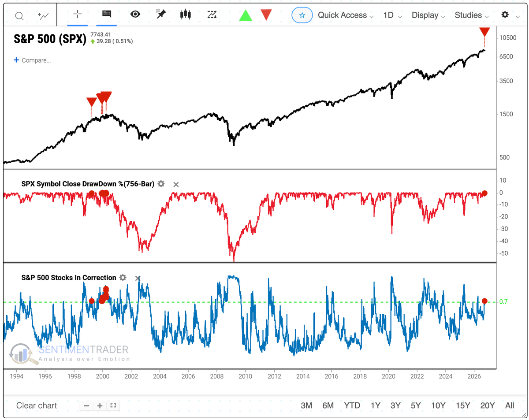Click the dashed line chart style icon
The width and height of the screenshot is (529, 420).
pos(212,14)
